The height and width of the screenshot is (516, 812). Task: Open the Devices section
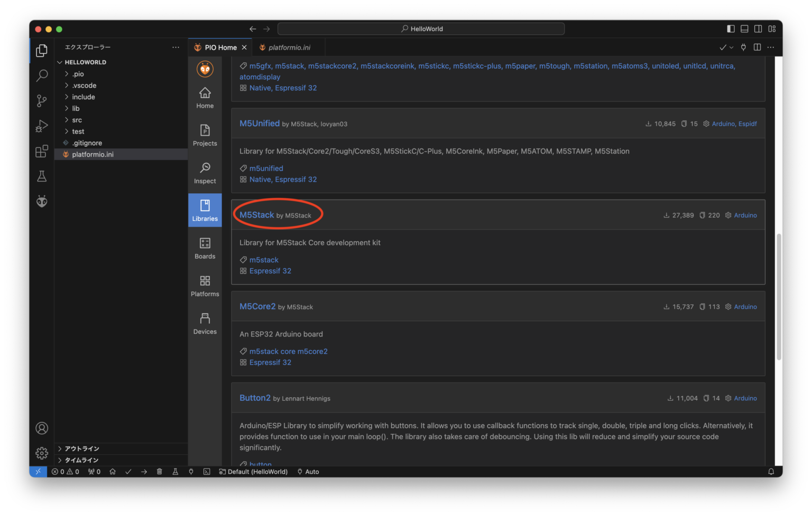[205, 323]
